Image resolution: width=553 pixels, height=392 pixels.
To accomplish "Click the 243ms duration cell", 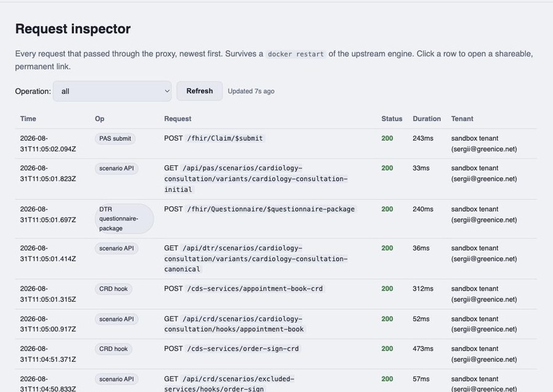I will 423,138.
